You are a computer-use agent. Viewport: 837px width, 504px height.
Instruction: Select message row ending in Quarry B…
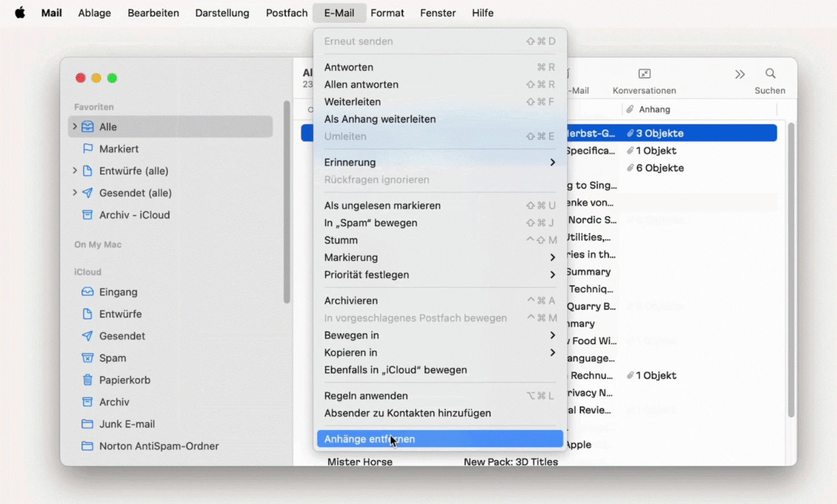click(672, 306)
